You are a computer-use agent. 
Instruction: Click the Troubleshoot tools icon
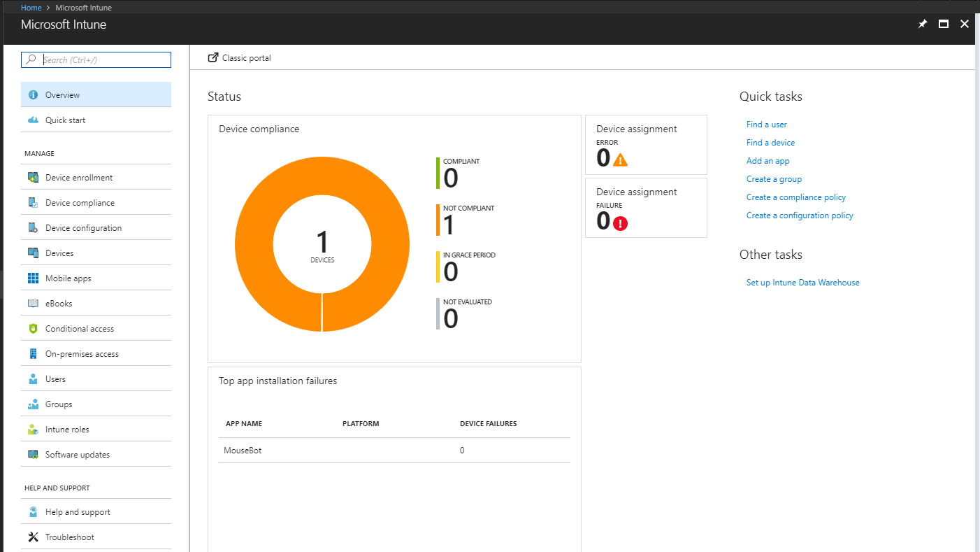click(33, 537)
